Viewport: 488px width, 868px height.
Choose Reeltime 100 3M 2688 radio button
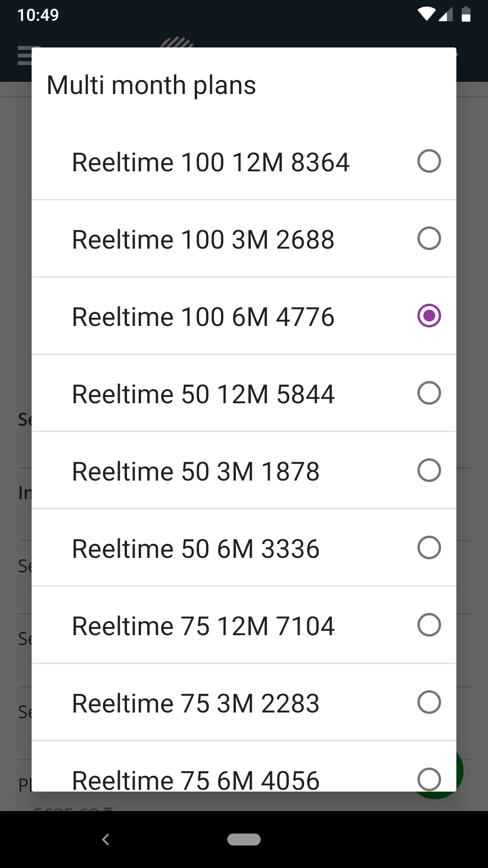click(x=429, y=239)
